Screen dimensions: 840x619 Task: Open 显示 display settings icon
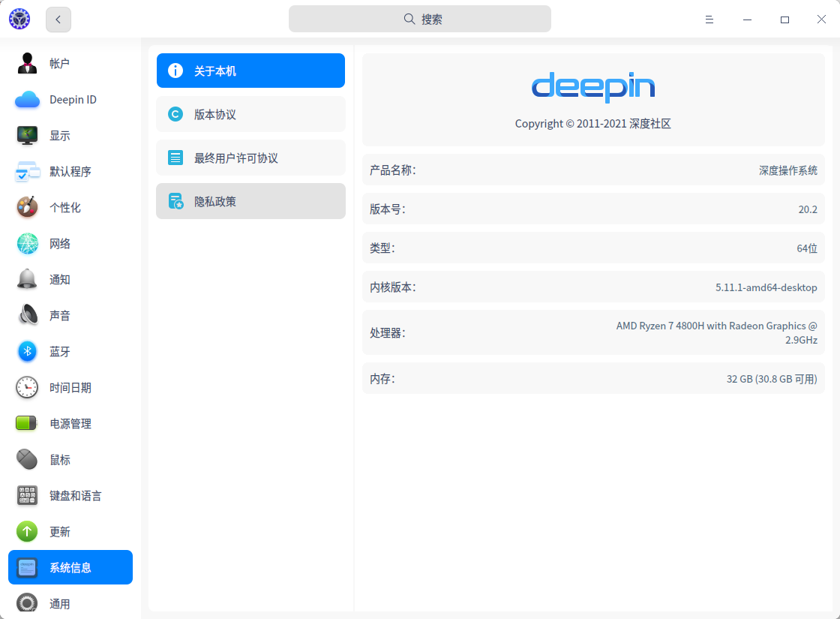tap(28, 136)
